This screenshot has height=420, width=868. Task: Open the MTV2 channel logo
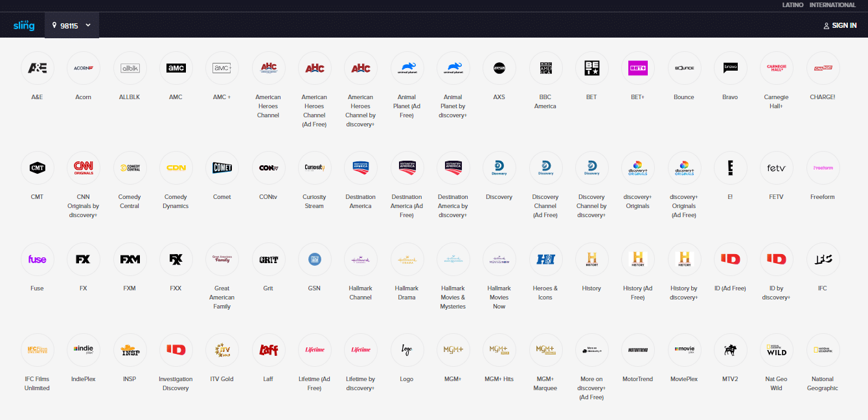pos(730,350)
